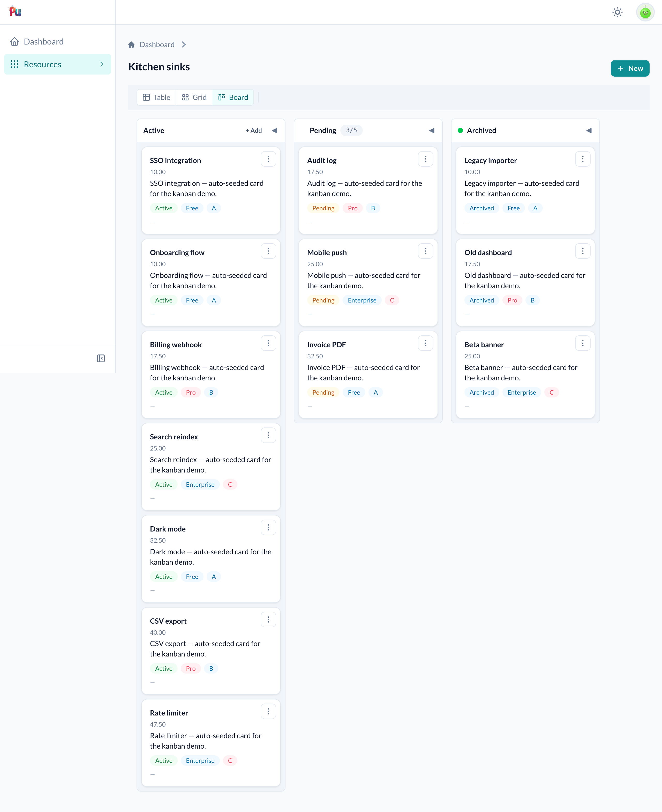Click the 40.00 value on CSV export
This screenshot has width=662, height=812.
click(x=158, y=633)
